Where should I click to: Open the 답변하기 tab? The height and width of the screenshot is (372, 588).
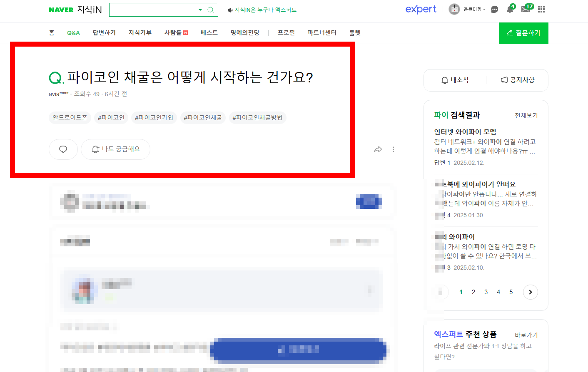104,32
